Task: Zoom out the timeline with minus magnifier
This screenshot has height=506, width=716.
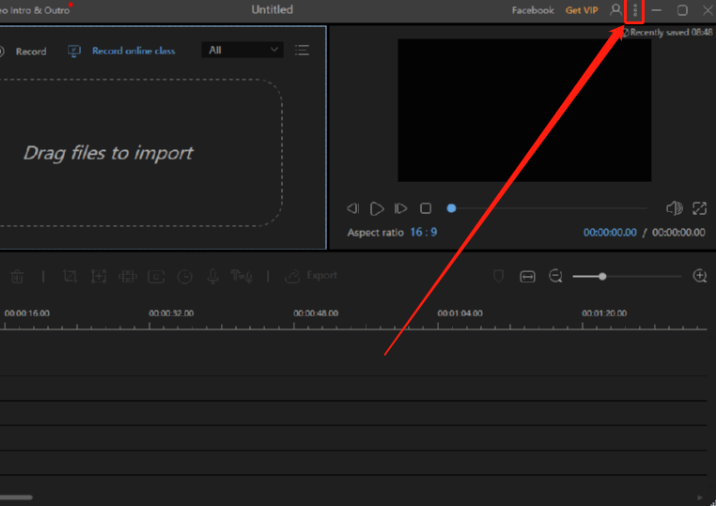Action: tap(556, 276)
